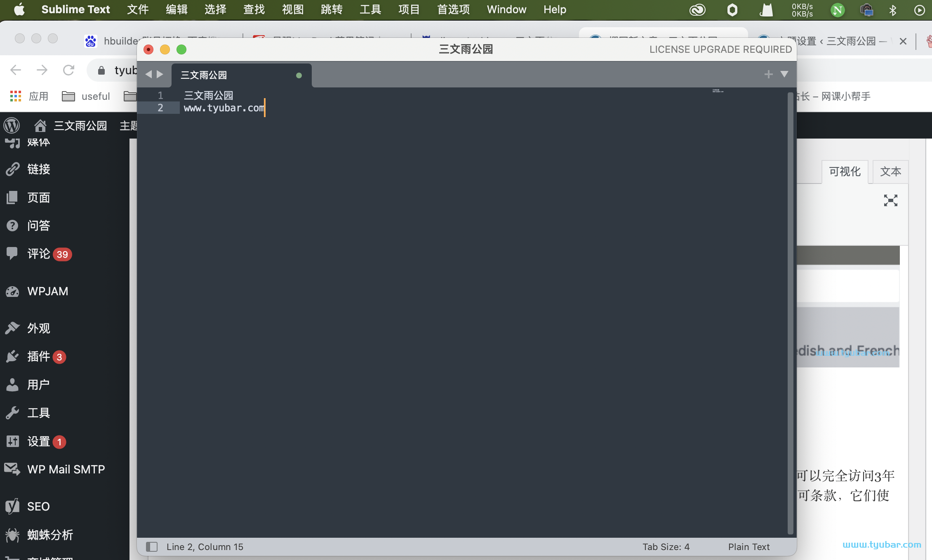
Task: Open the 工具 menu in the menu bar
Action: tap(370, 9)
